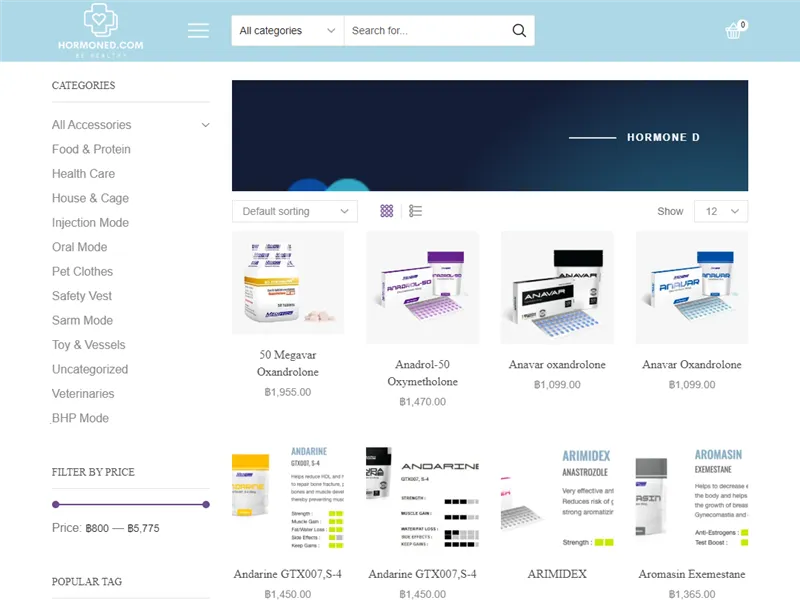Click in the Search for input field
This screenshot has width=800, height=600.
[424, 31]
